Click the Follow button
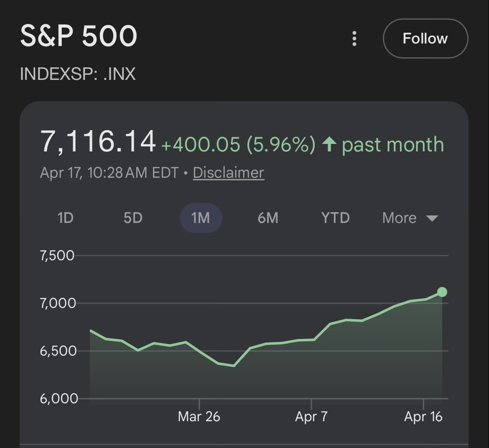Viewport: 489px width, 448px height. pos(425,38)
